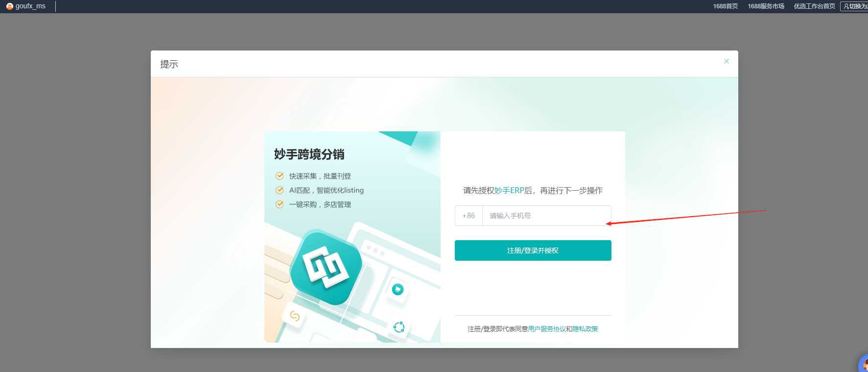Open 优选工作台首页 in the top bar

click(815, 6)
